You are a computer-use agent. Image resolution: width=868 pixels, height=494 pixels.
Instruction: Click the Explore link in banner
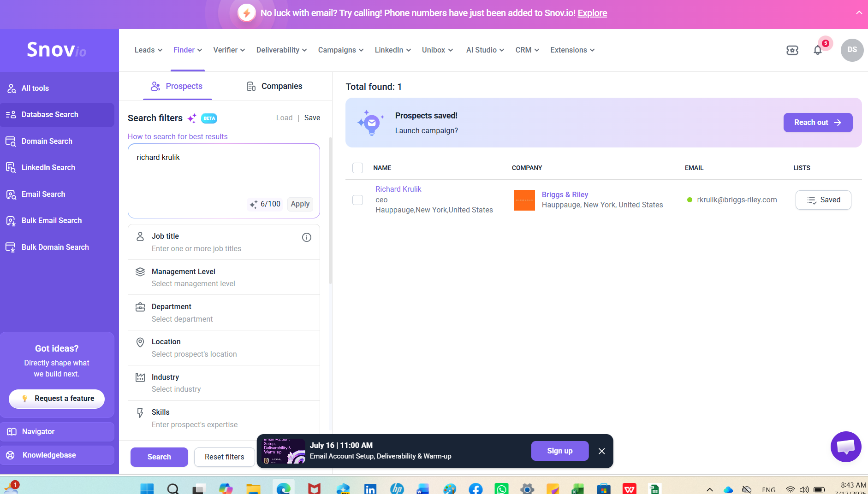[x=592, y=13]
